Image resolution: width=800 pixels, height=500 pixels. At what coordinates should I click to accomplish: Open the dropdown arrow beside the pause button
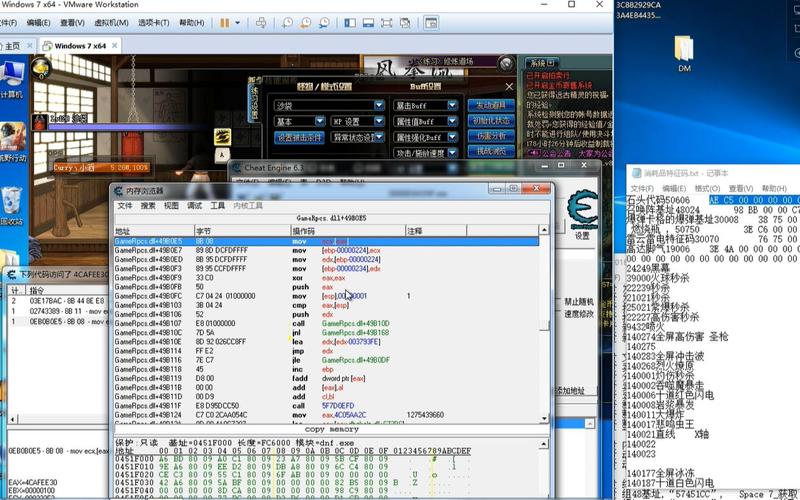click(237, 23)
